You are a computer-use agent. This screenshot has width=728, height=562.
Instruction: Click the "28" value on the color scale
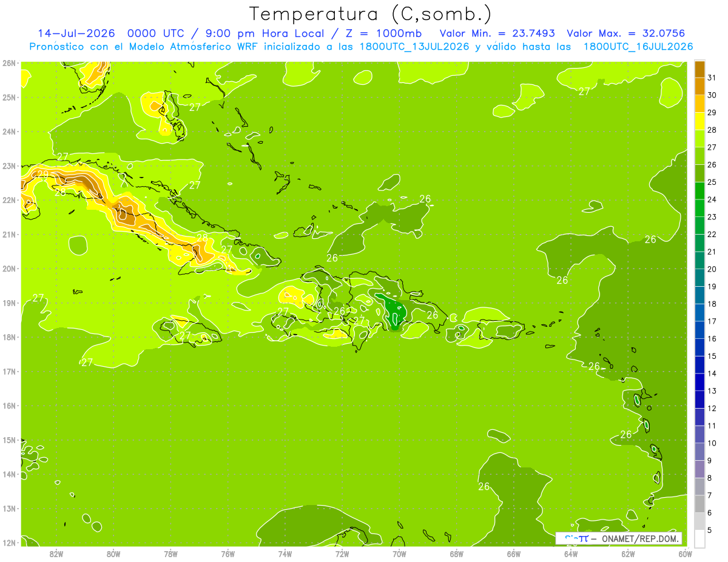pos(712,130)
